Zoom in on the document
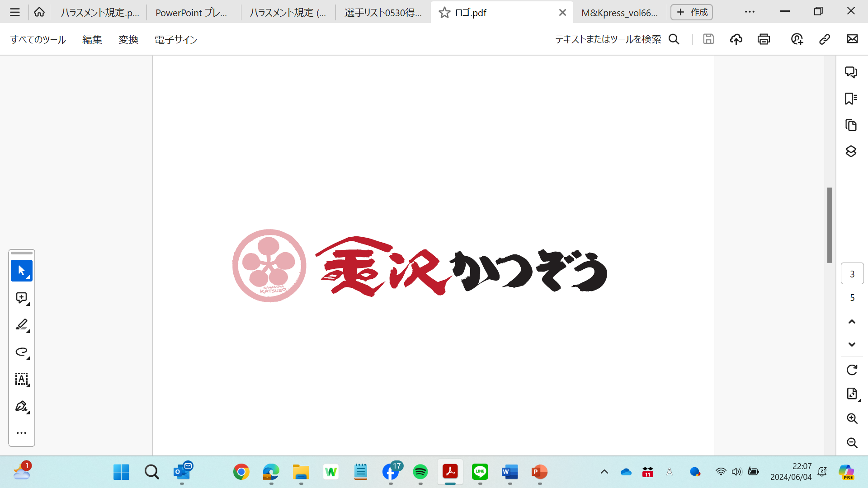This screenshot has width=868, height=488. 852,418
